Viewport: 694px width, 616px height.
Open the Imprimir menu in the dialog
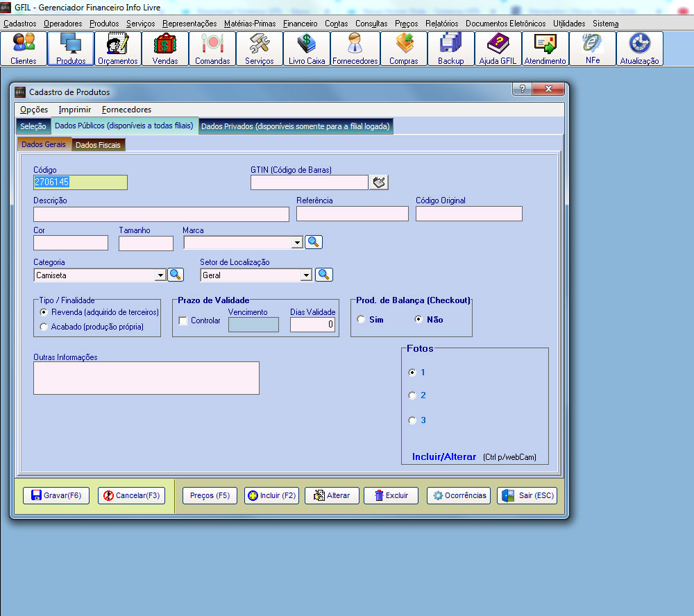point(75,110)
